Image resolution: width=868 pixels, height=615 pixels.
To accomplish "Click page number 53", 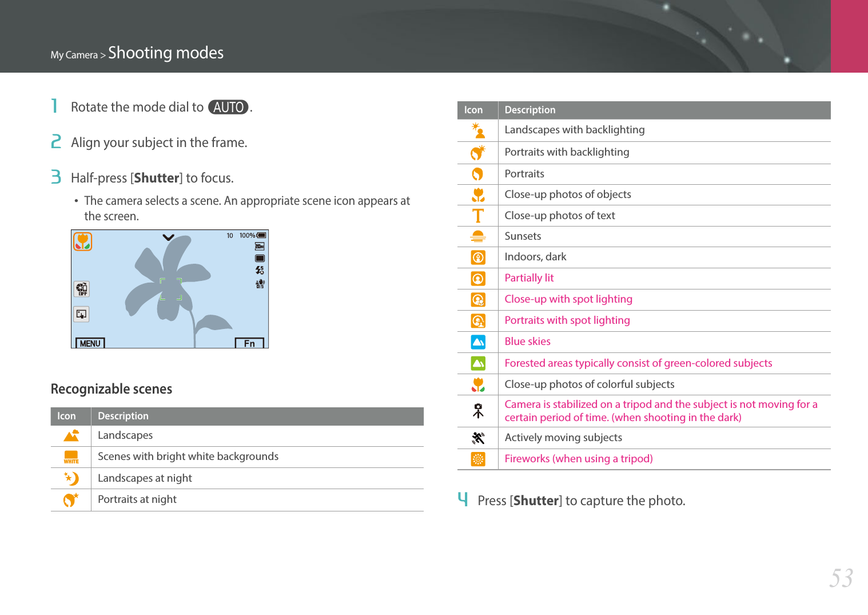I will 841,578.
